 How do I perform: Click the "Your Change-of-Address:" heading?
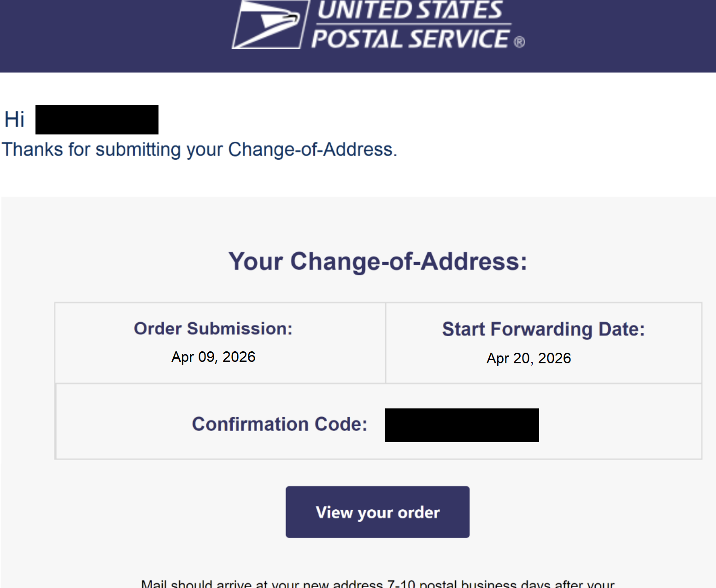point(378,262)
